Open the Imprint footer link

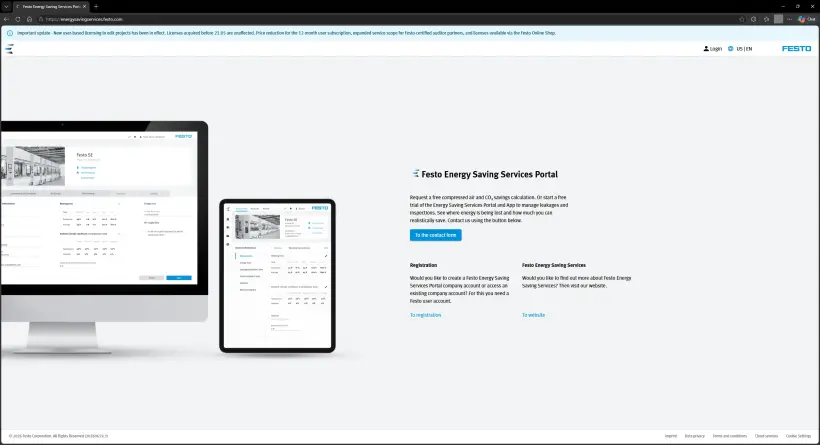pos(670,436)
